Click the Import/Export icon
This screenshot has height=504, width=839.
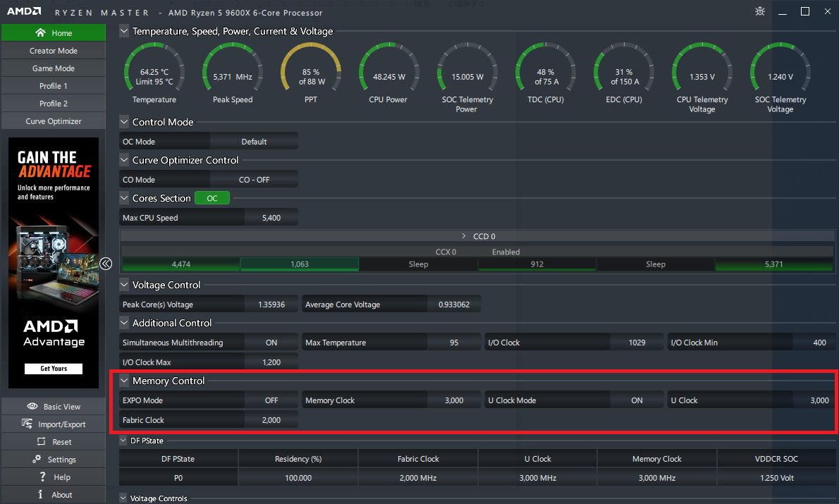tap(27, 424)
